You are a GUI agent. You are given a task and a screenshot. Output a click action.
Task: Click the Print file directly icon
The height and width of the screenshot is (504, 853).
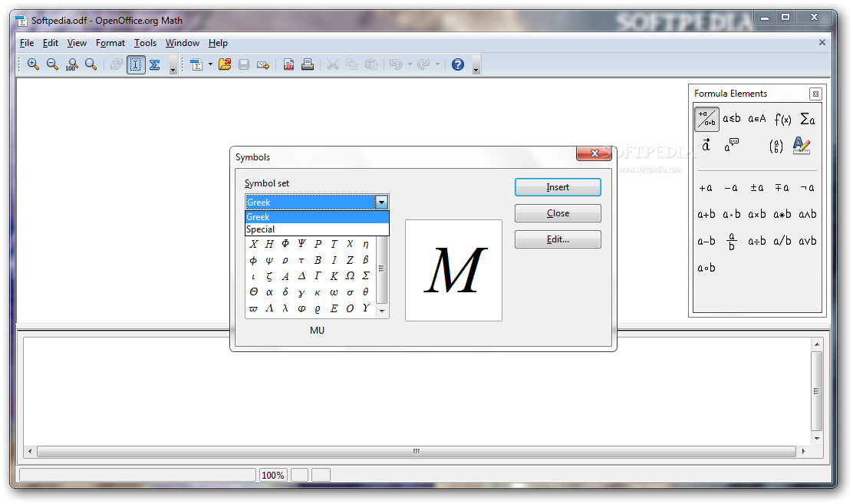pyautogui.click(x=308, y=64)
